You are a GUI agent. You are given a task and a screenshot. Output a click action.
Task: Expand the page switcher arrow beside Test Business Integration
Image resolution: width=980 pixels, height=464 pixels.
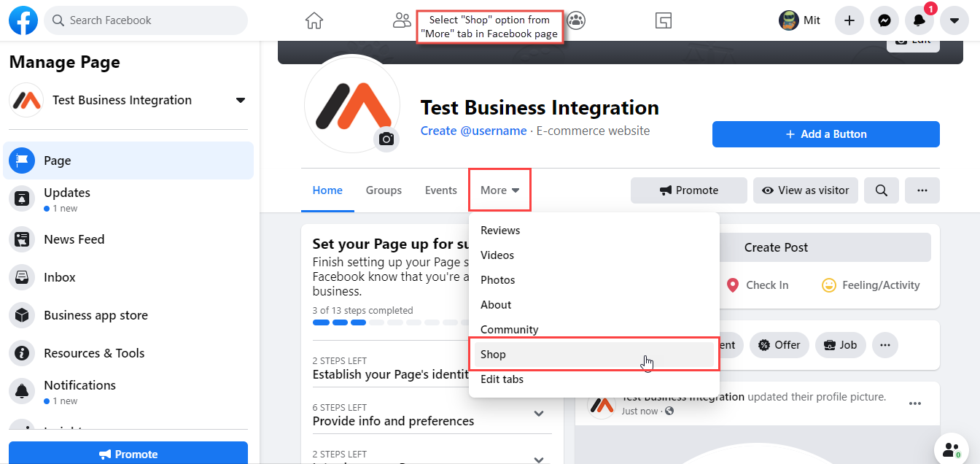pos(241,101)
